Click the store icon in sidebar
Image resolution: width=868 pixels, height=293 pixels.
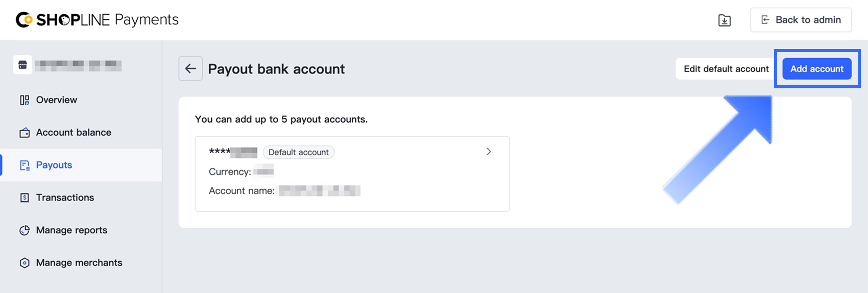[x=22, y=65]
